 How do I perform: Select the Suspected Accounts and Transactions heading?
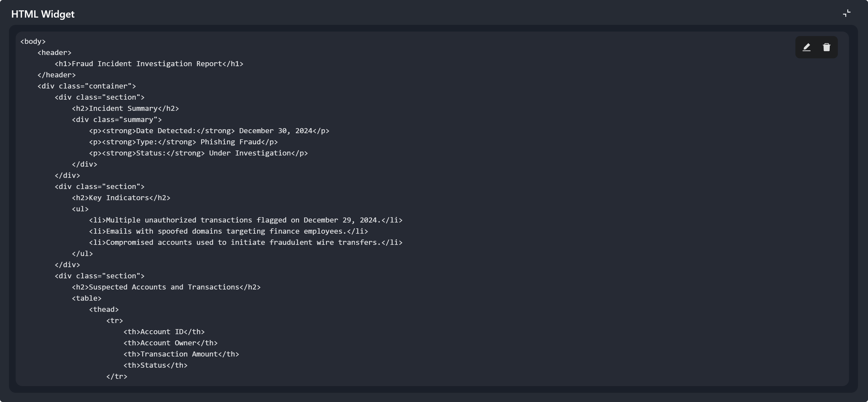(166, 287)
